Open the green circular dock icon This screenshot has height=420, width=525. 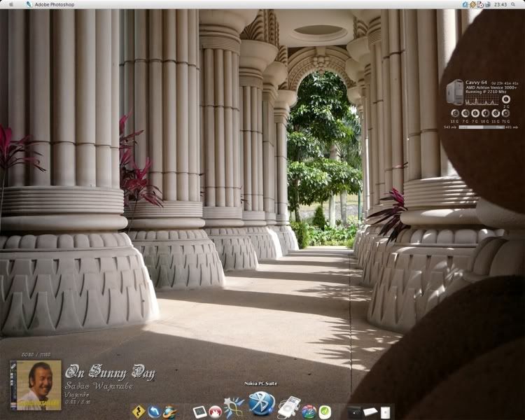[325, 412]
